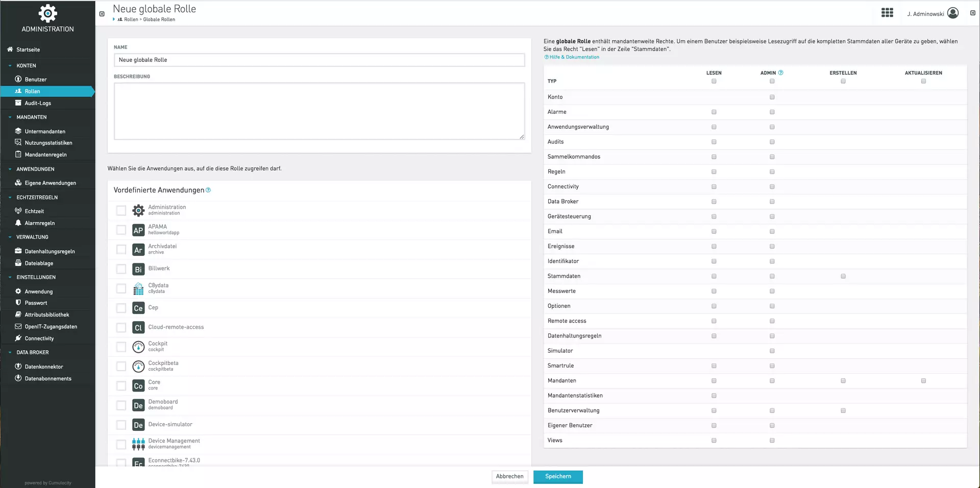Check ERSTELLEN permission for Stammdaten
This screenshot has width=980, height=488.
(x=843, y=276)
